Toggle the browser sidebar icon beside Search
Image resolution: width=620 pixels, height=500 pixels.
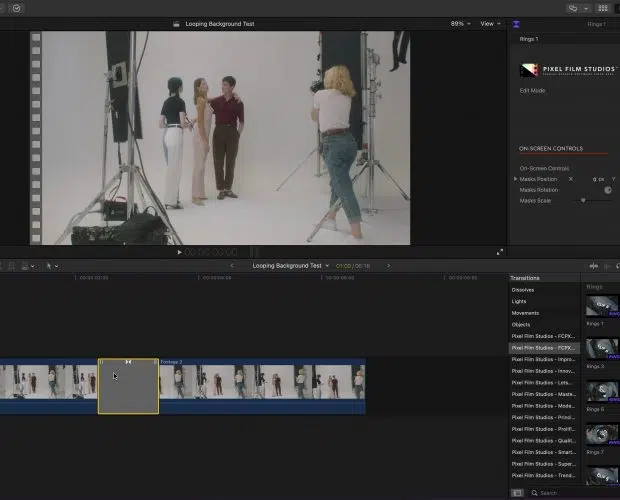coord(517,493)
